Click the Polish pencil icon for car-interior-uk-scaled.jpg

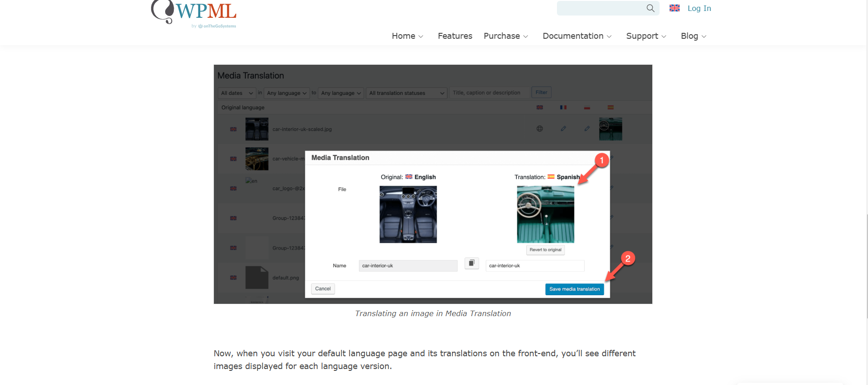587,129
